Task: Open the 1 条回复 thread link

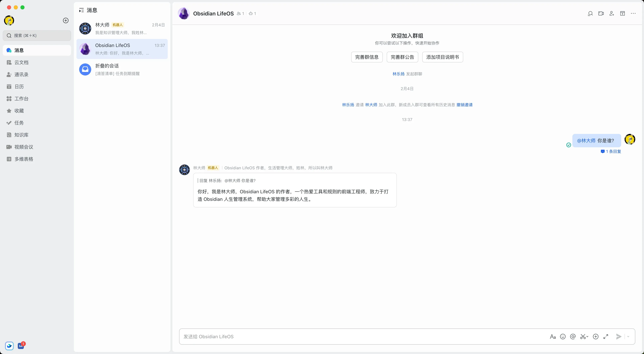Action: click(x=611, y=151)
